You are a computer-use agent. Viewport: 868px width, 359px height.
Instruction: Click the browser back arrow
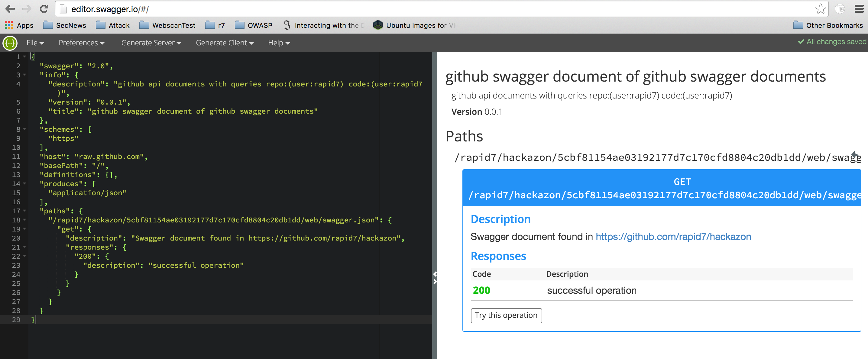click(10, 9)
